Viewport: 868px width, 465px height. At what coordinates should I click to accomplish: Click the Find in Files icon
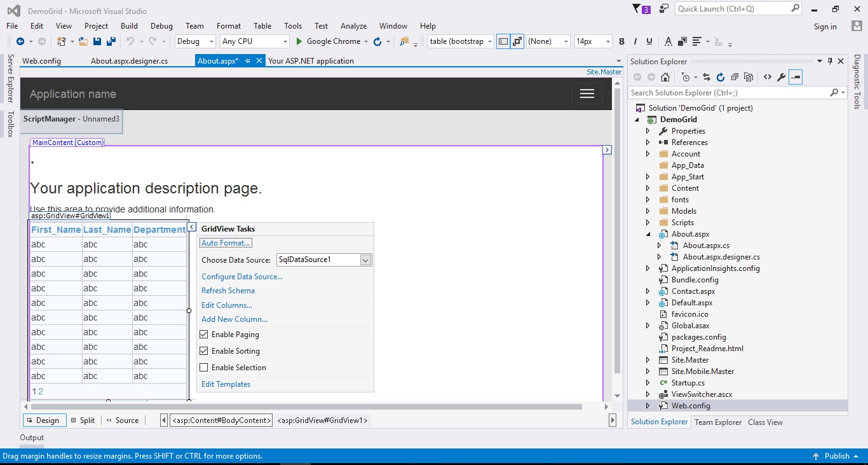pyautogui.click(x=403, y=41)
